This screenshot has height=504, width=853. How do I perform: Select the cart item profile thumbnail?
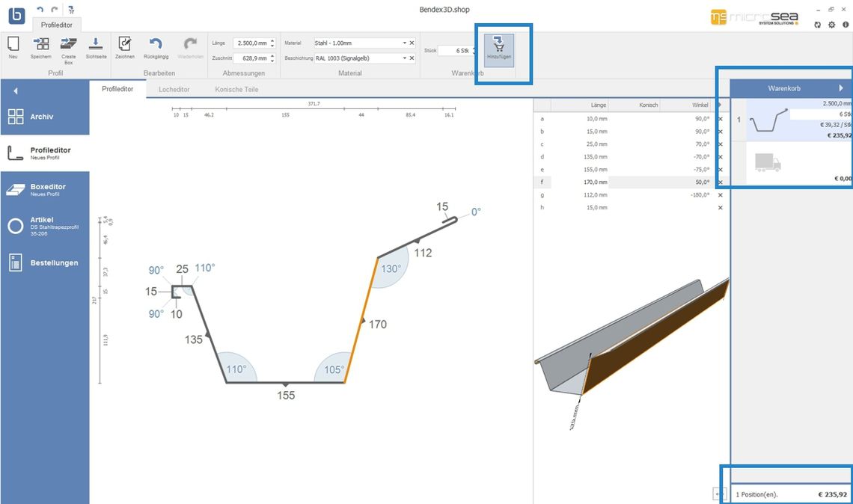click(768, 120)
